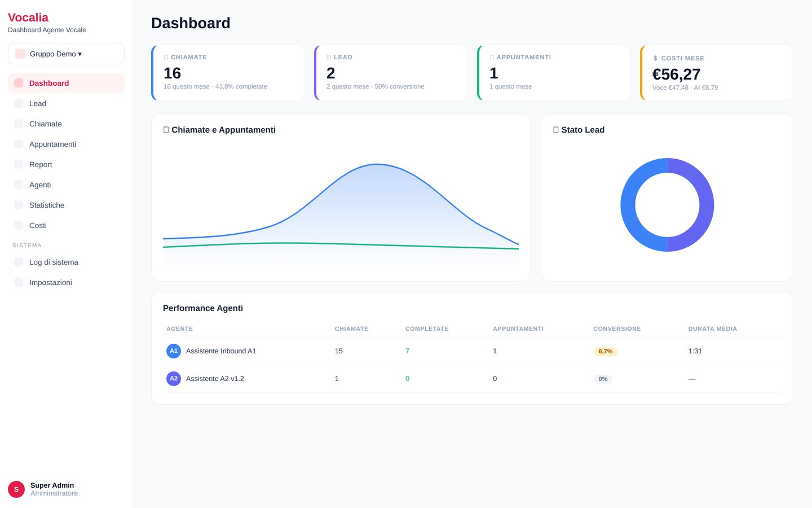Open the Chiamate stat card showing 16

point(228,73)
